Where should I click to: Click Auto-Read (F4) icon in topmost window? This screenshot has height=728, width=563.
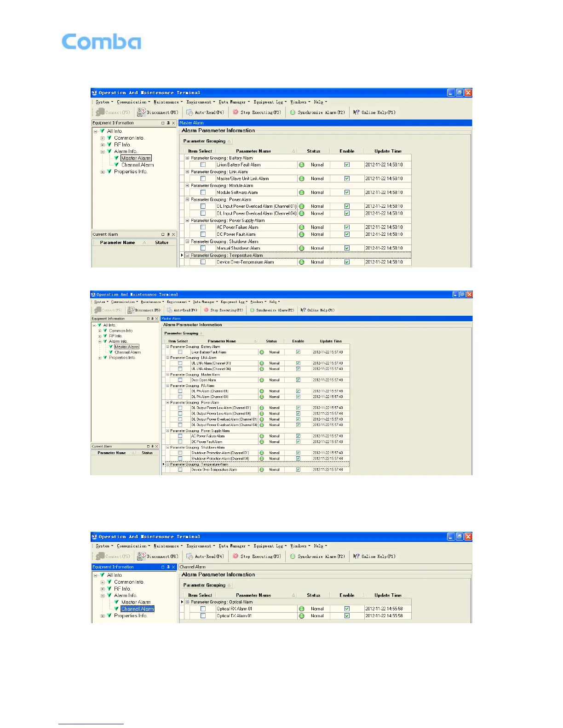(x=190, y=112)
